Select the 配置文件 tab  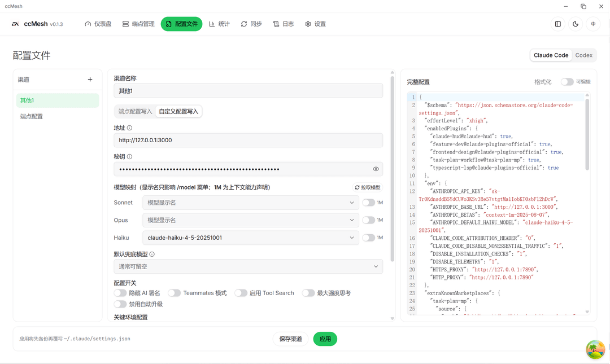pos(182,24)
